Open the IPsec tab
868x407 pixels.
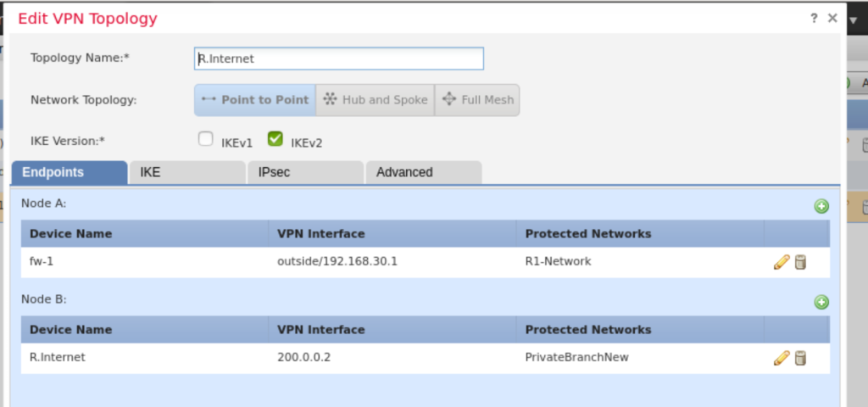[x=305, y=172]
